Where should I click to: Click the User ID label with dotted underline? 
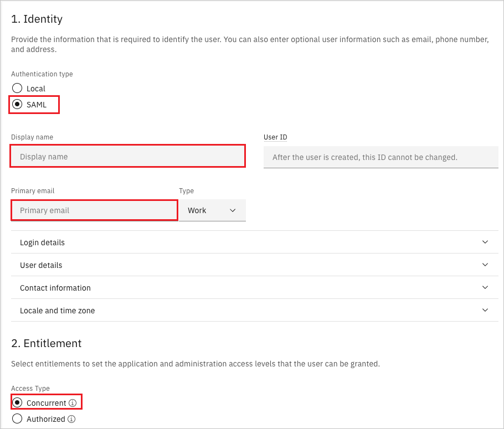click(x=275, y=137)
